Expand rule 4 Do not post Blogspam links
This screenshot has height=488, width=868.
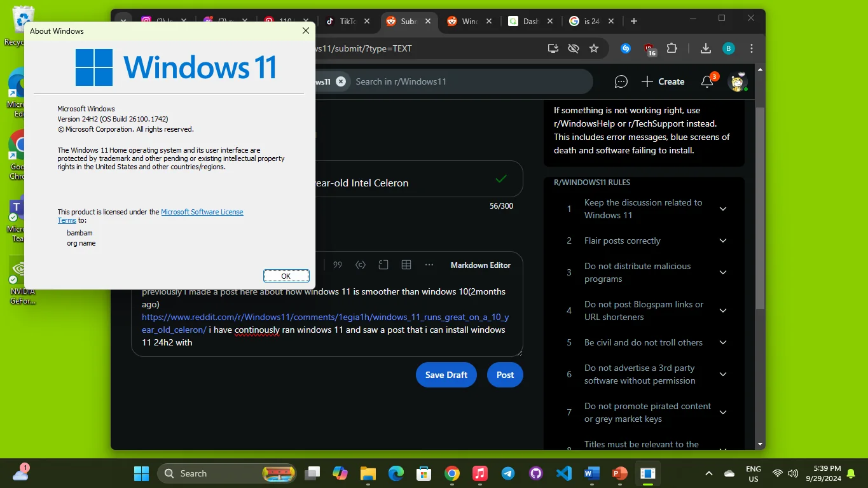pos(722,310)
